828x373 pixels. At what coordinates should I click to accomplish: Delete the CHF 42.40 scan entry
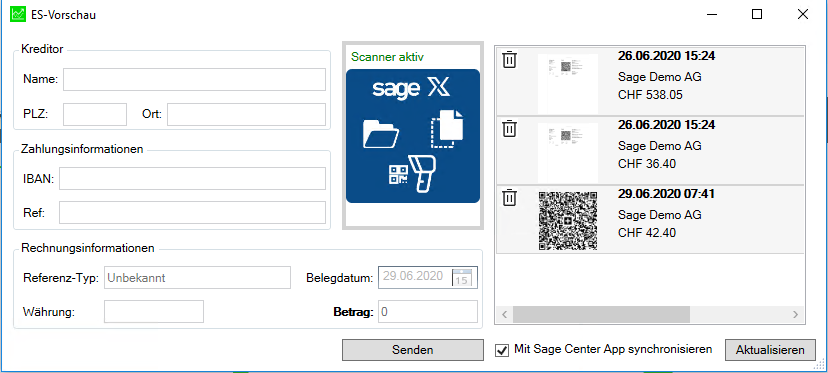509,198
